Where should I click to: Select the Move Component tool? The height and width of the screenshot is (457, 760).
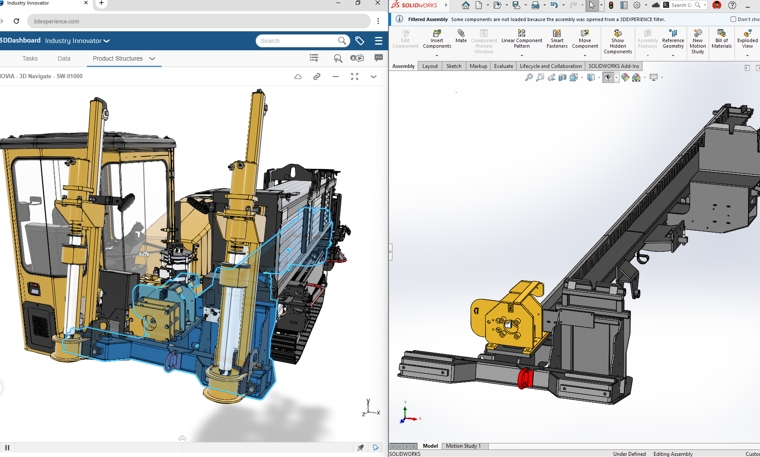[x=585, y=39]
